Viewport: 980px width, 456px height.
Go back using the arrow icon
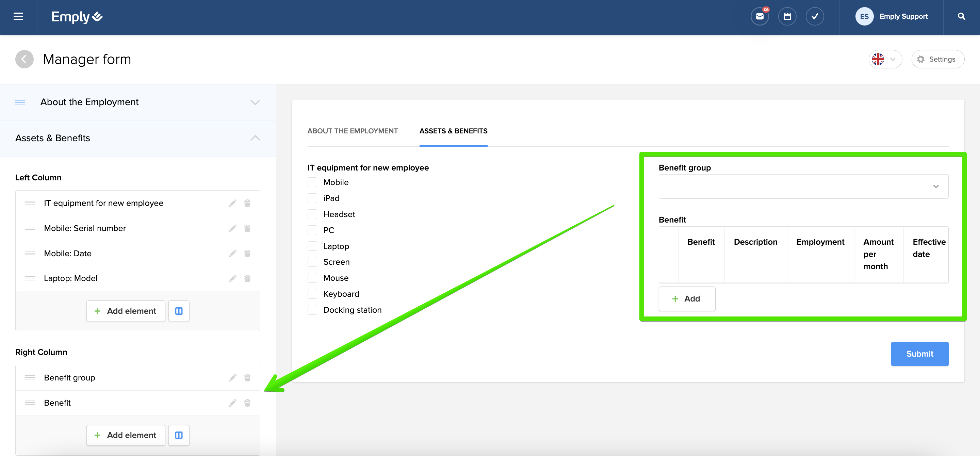tap(24, 59)
